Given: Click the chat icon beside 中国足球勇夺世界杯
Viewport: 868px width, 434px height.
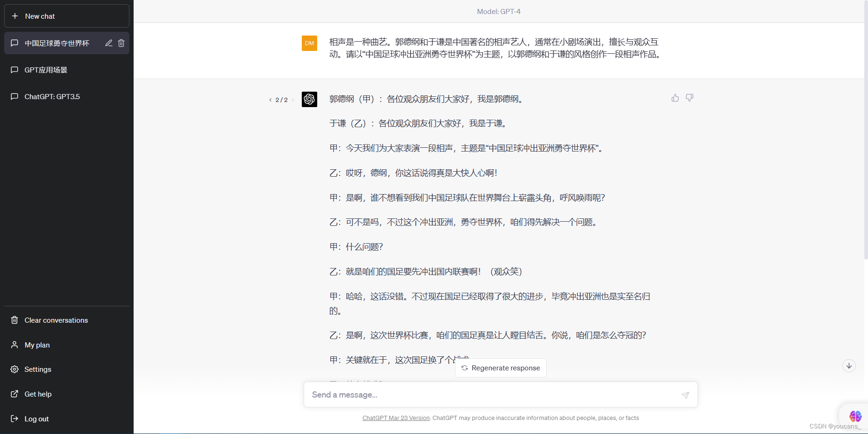Looking at the screenshot, I should point(14,43).
